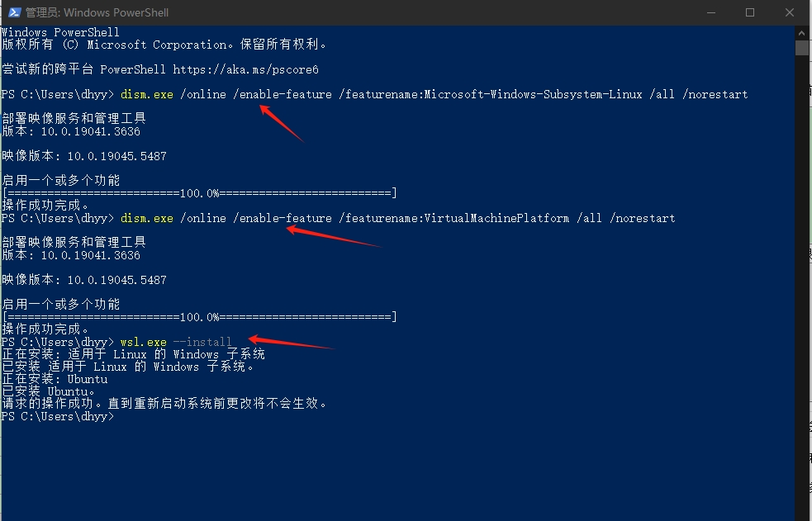Click the empty scrollbar track below thumb

pos(801,289)
